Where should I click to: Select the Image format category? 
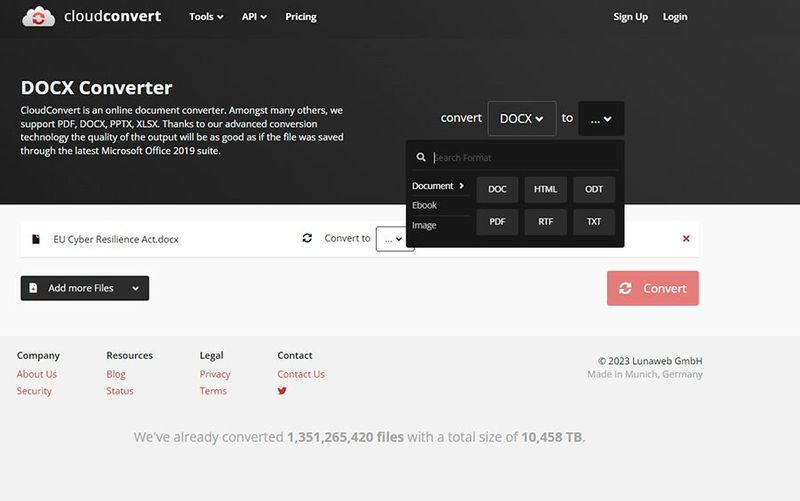pyautogui.click(x=424, y=225)
